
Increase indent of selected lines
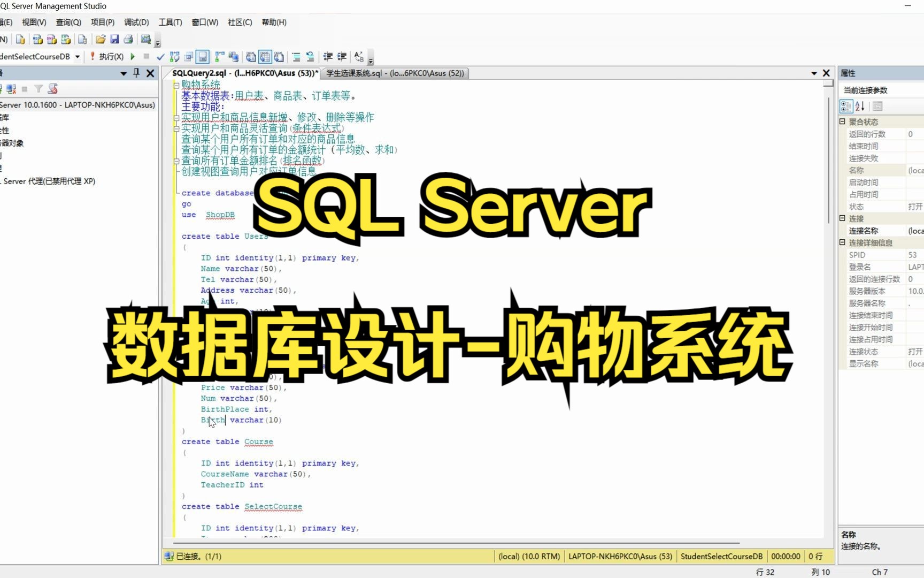tap(342, 57)
